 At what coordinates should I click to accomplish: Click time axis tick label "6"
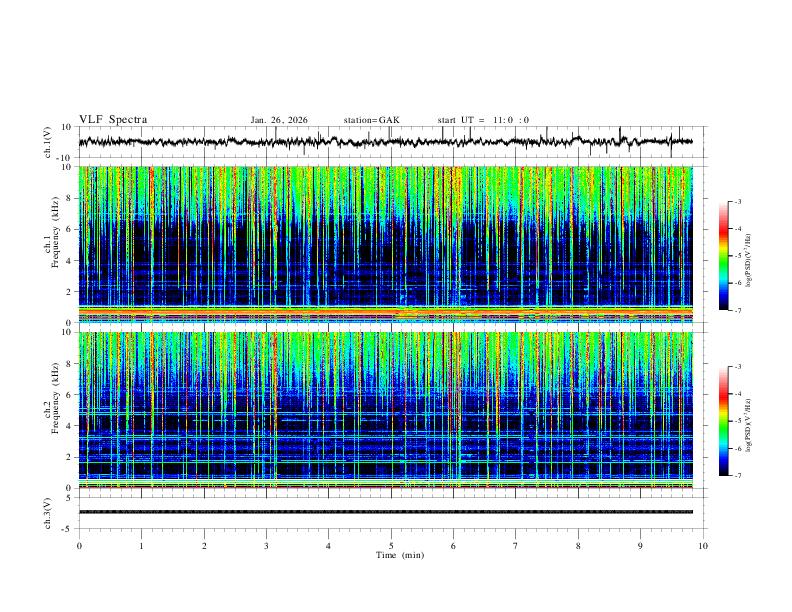point(453,546)
